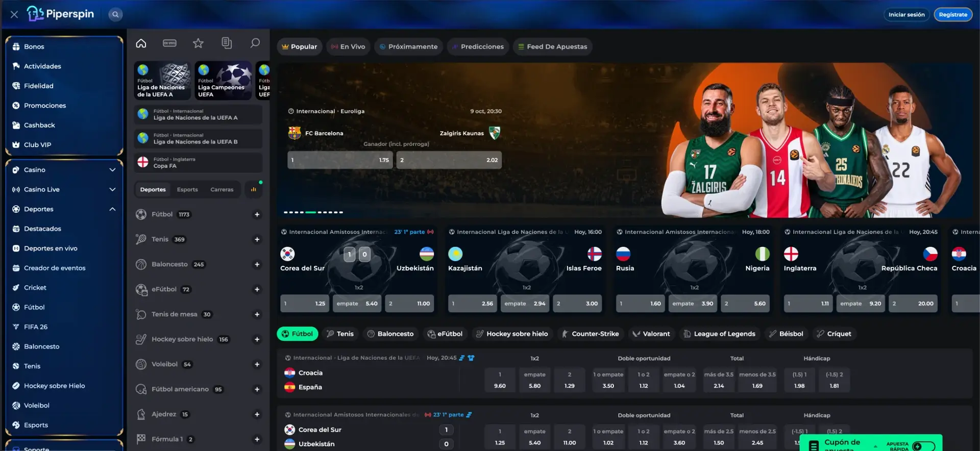Select the Esports tab

tap(187, 189)
